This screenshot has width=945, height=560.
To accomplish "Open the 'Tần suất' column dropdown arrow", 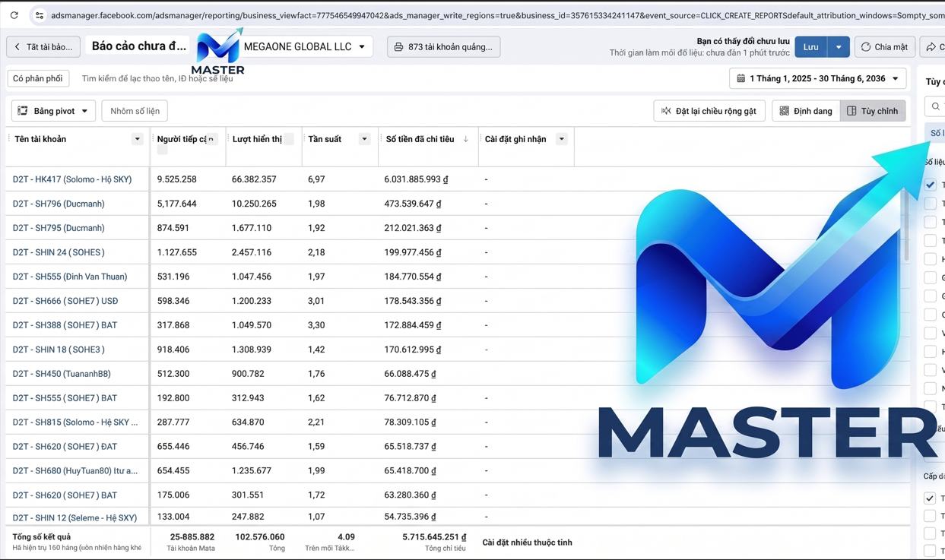I will pyautogui.click(x=364, y=139).
